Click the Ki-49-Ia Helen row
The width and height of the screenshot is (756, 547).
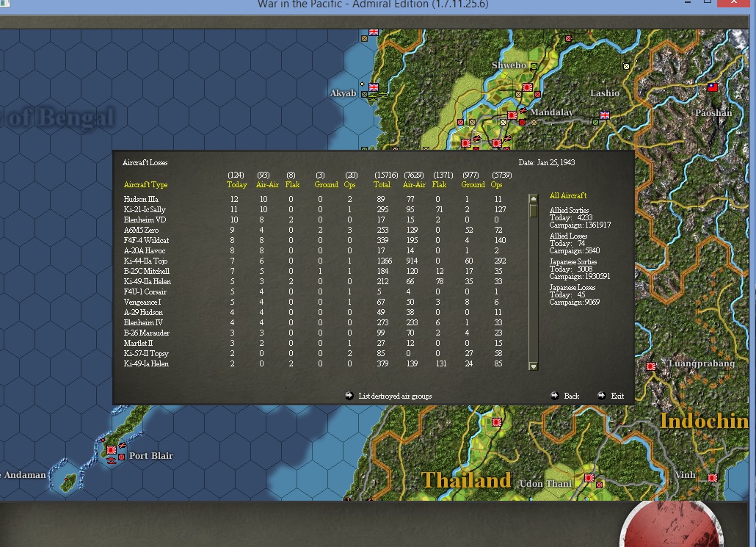pyautogui.click(x=313, y=363)
